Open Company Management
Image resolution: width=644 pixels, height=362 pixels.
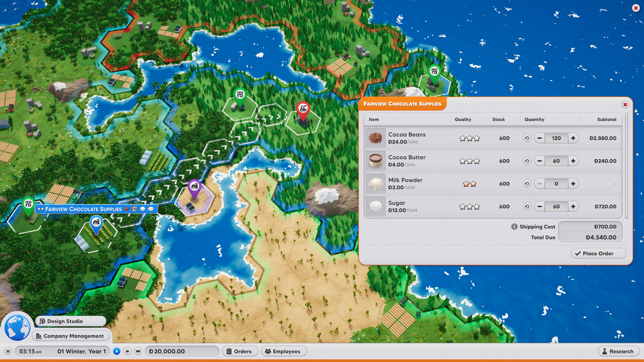tap(71, 336)
